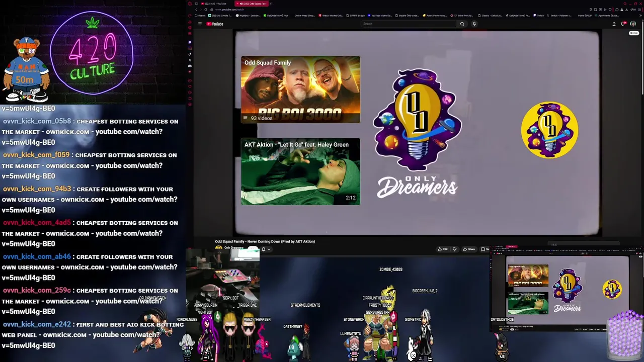Click the DATDUDETMOE avatar label

pos(502,319)
